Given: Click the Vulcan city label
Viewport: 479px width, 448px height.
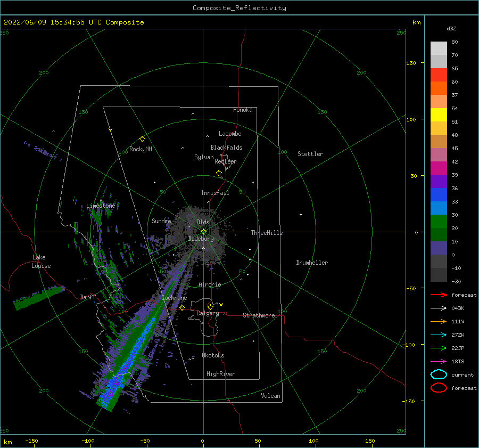Looking at the screenshot, I should 271,396.
